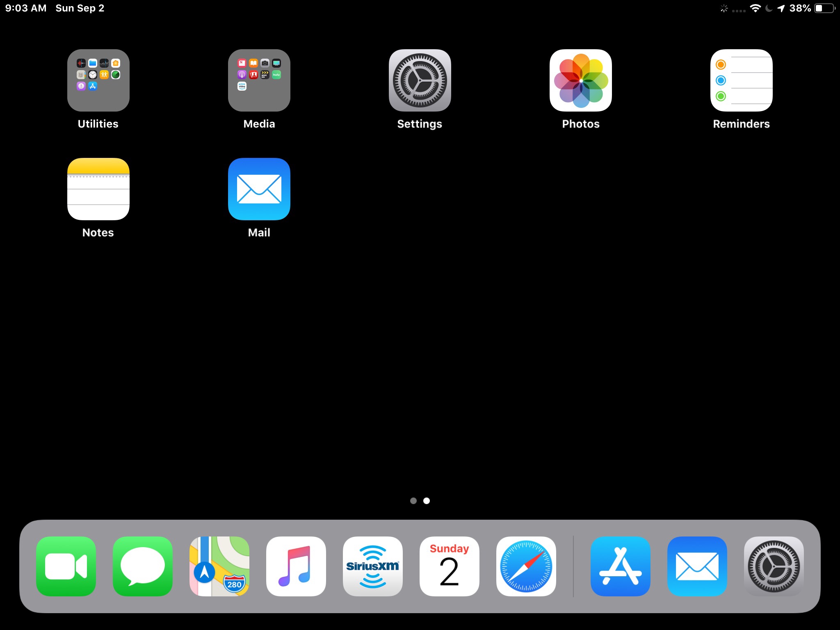Tap the 'Sun Sep 2' date text

[80, 8]
